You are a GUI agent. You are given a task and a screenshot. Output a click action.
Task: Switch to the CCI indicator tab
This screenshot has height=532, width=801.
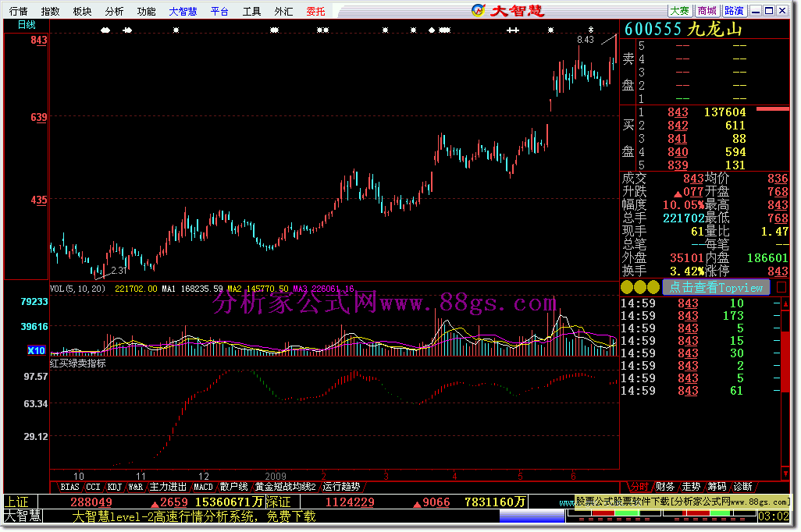(x=93, y=487)
